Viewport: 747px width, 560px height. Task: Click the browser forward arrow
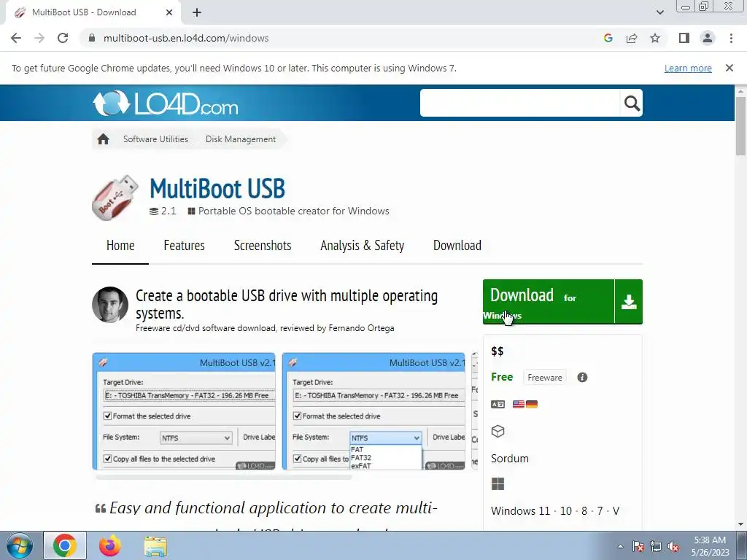pyautogui.click(x=39, y=38)
